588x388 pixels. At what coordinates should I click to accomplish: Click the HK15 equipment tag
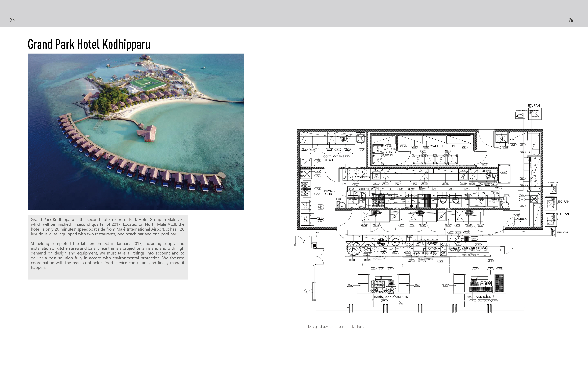click(x=351, y=189)
